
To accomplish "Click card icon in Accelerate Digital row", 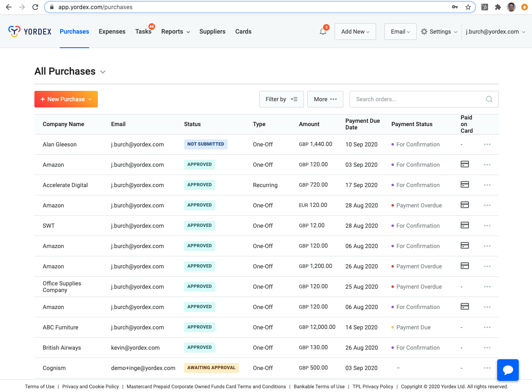I will tap(465, 185).
